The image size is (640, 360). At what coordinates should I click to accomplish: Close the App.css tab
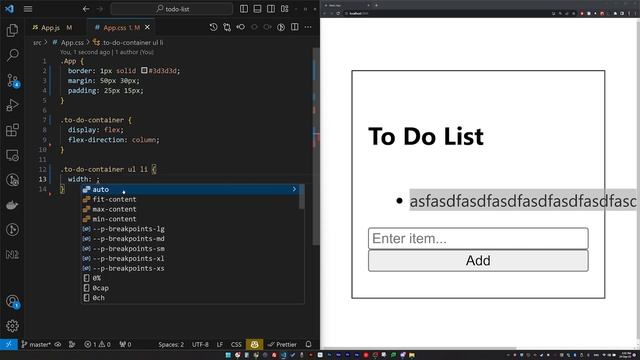tap(147, 27)
